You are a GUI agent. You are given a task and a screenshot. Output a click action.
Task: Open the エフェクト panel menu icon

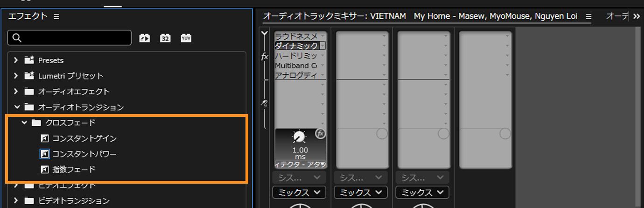click(x=56, y=16)
